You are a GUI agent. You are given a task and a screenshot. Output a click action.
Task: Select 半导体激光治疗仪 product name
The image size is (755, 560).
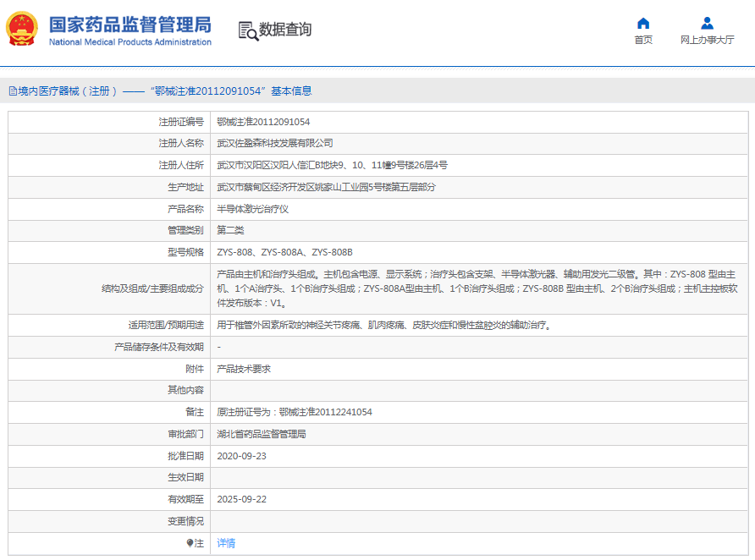(x=253, y=209)
